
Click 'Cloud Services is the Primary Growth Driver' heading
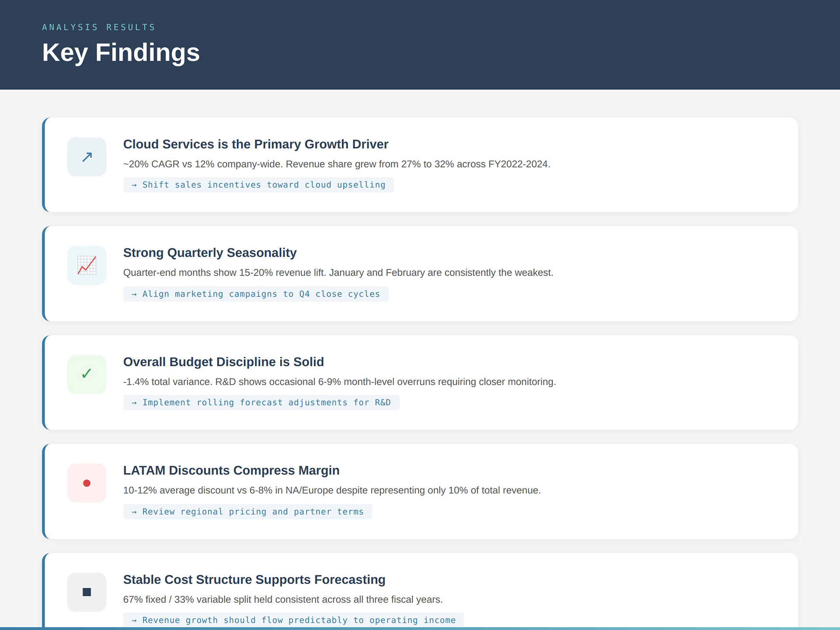[x=255, y=144]
